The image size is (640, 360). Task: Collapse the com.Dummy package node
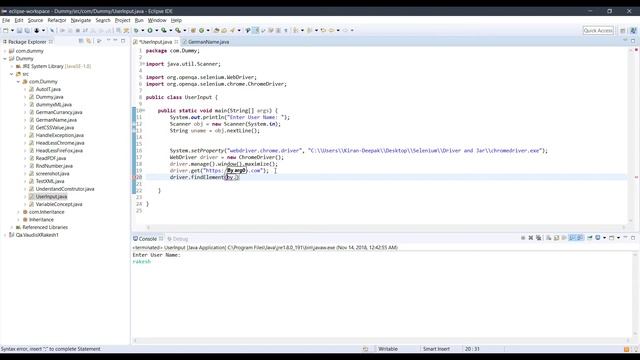coord(18,82)
